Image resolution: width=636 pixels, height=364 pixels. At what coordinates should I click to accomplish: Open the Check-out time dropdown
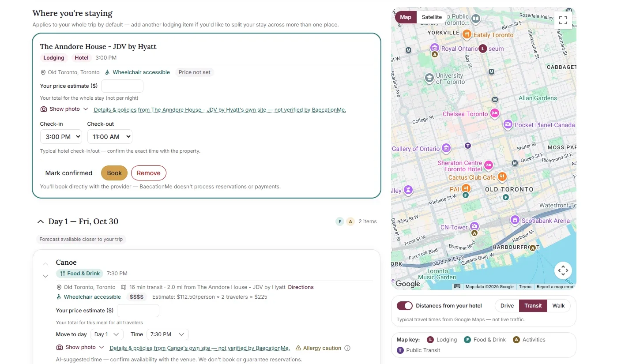(110, 137)
